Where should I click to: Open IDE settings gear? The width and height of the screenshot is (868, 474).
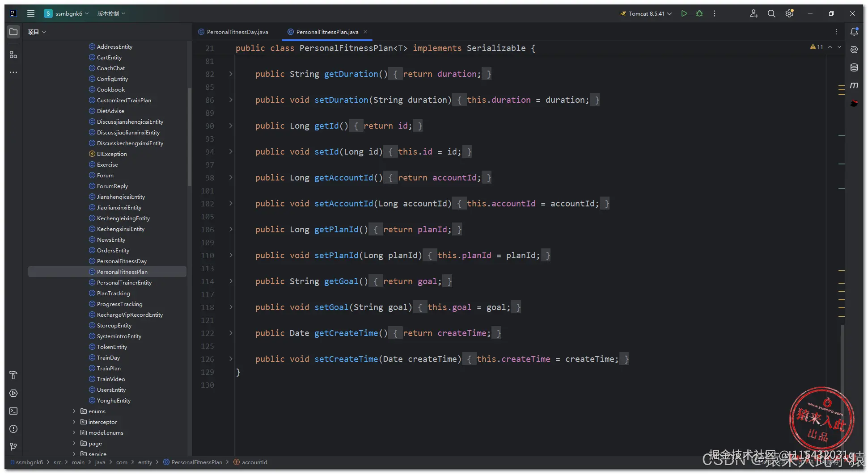click(x=789, y=13)
